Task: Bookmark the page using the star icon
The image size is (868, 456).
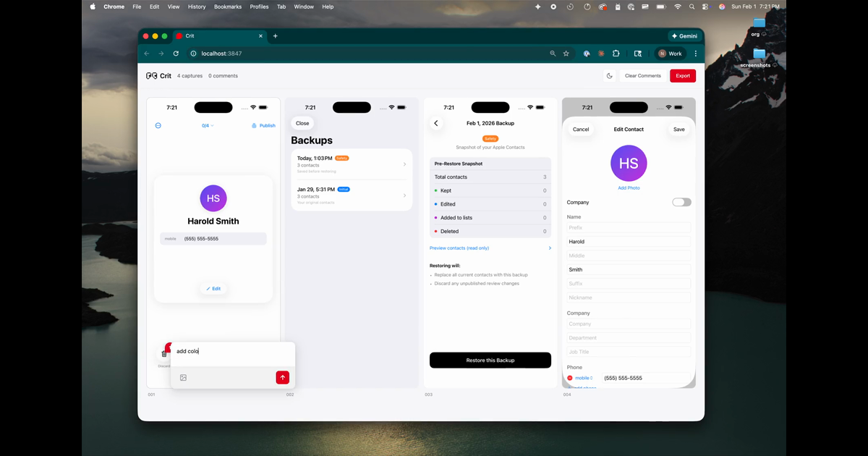Action: pyautogui.click(x=566, y=53)
